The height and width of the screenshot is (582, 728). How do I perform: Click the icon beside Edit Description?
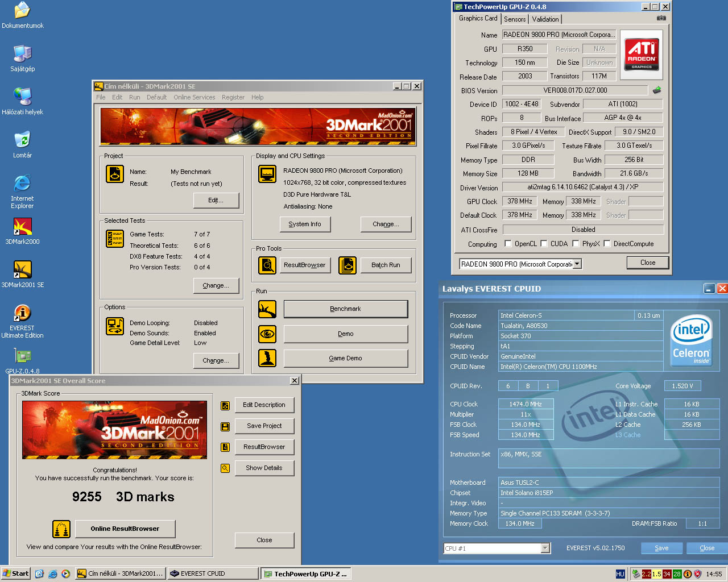(x=225, y=405)
